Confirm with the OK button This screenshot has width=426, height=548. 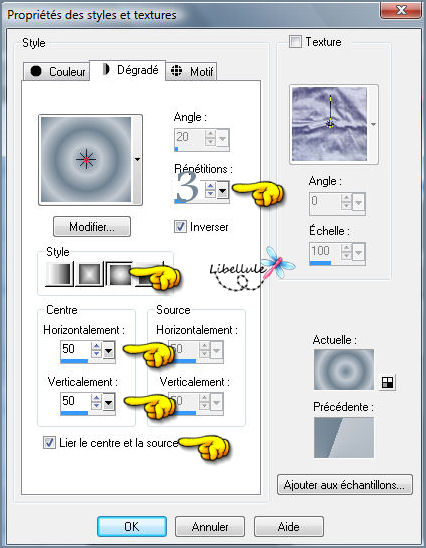click(132, 526)
